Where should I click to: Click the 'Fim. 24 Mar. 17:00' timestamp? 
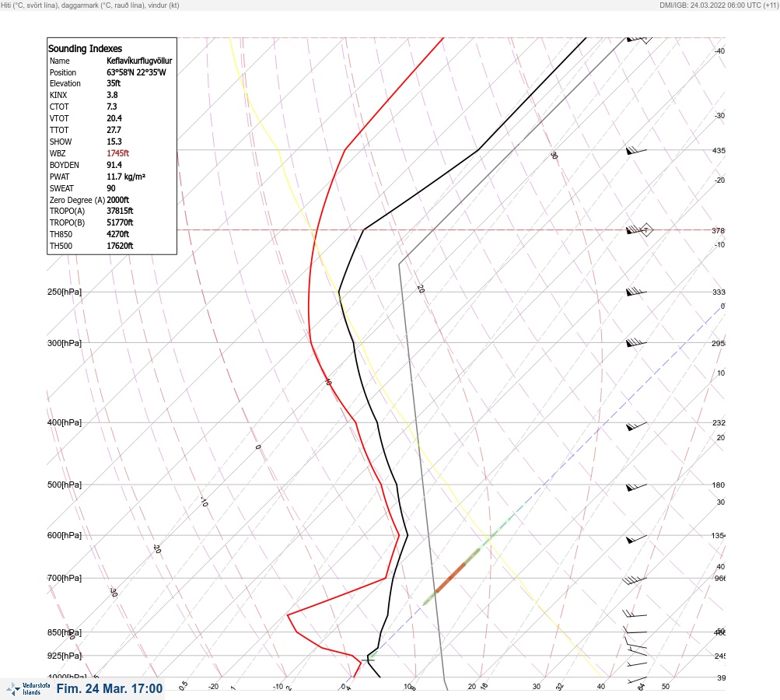[110, 688]
